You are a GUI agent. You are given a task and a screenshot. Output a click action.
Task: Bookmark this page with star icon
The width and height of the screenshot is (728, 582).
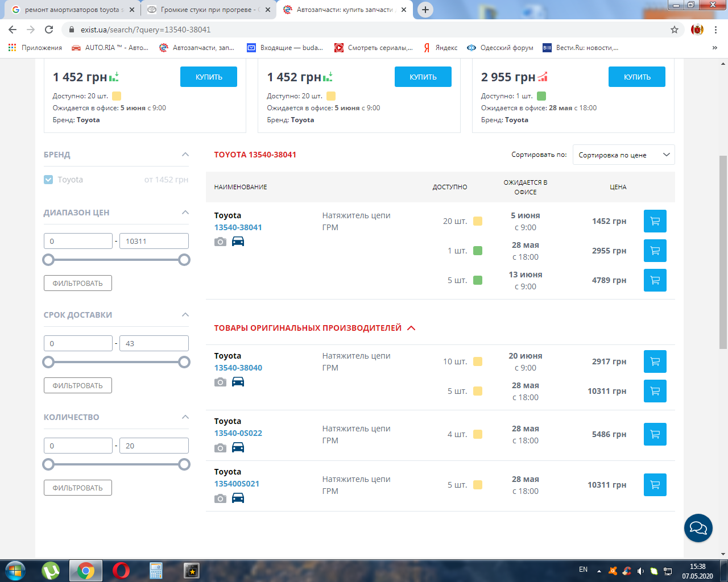point(675,30)
